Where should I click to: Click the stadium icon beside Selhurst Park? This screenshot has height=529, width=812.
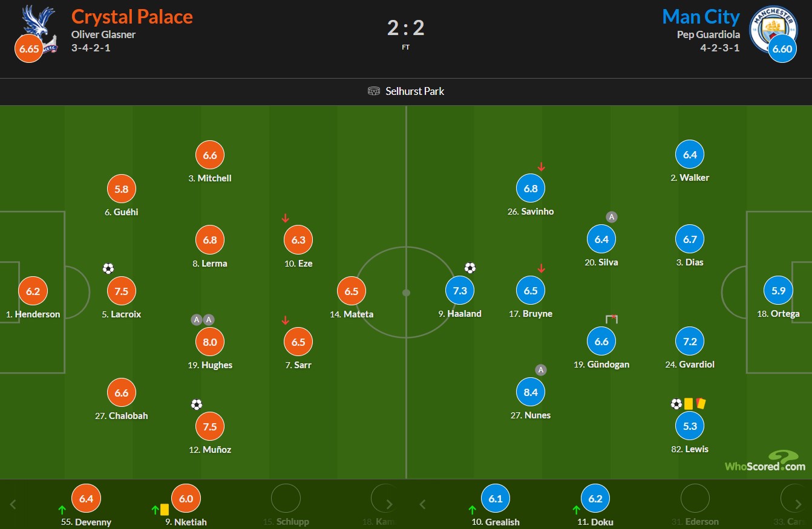pos(374,91)
